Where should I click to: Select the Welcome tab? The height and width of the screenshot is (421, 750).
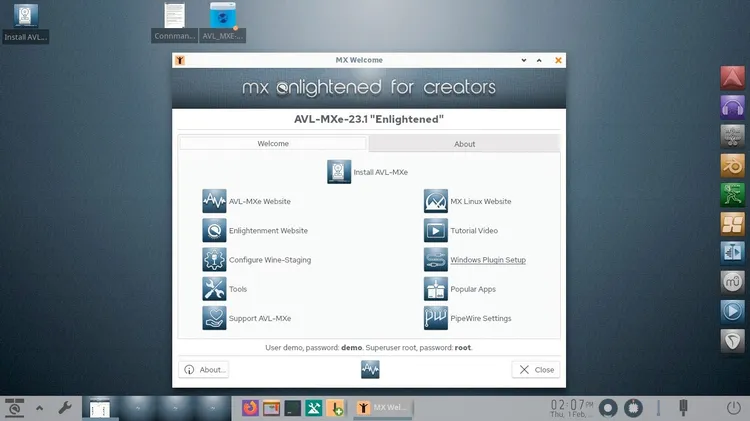click(x=273, y=143)
